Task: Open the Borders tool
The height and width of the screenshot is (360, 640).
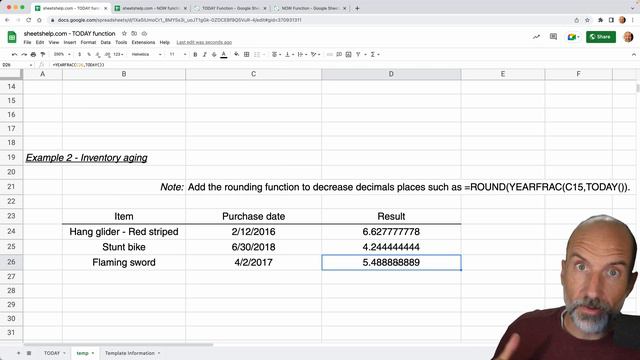Action: (x=247, y=54)
